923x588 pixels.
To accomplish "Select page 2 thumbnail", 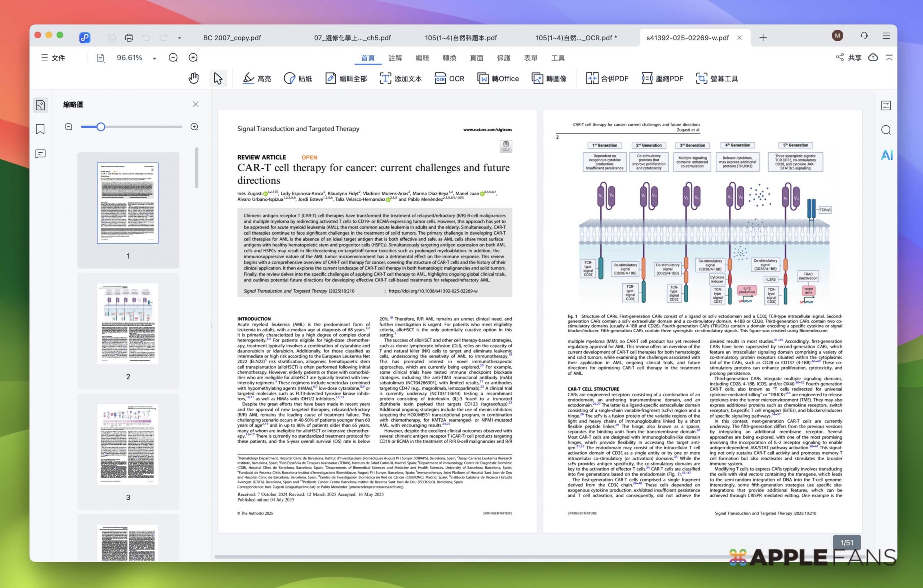I will [x=128, y=324].
